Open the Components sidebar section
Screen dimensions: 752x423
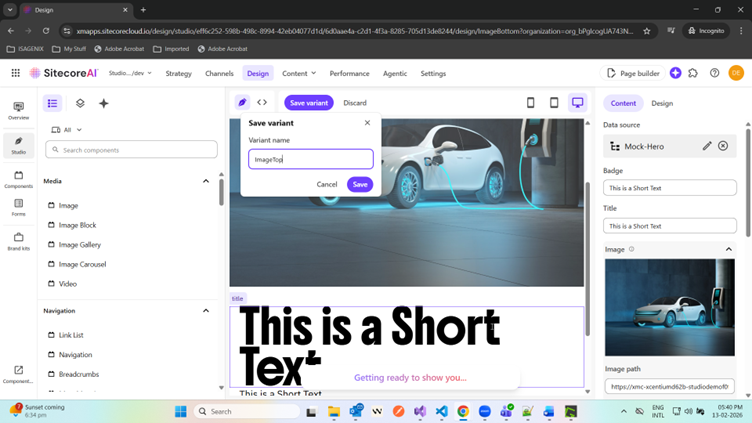(18, 179)
